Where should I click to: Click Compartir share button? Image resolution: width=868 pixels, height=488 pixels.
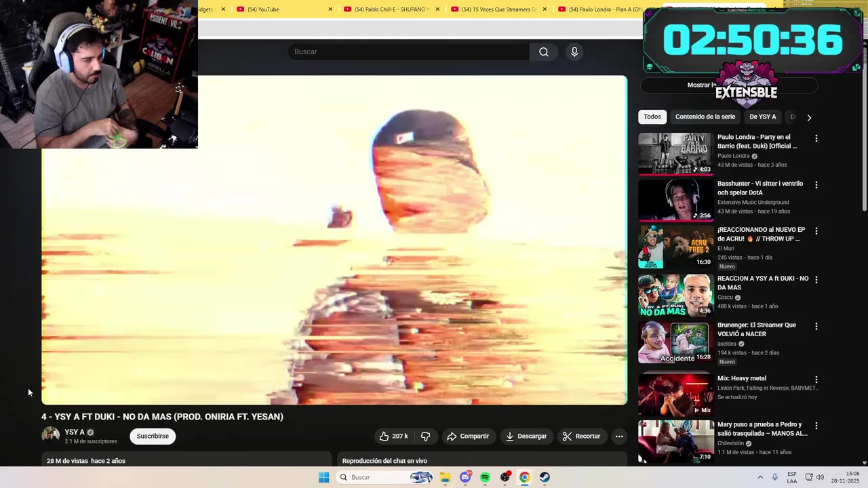click(467, 436)
